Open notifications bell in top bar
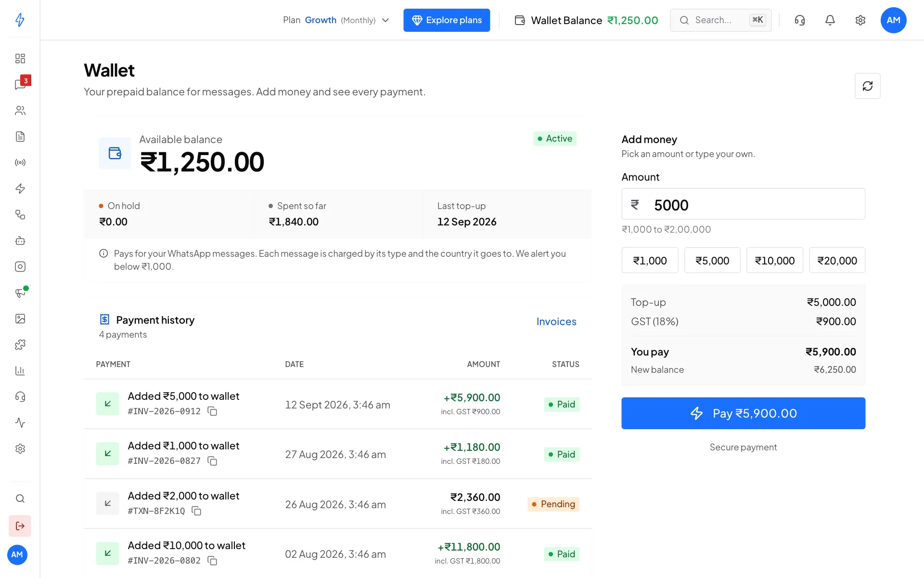The height and width of the screenshot is (578, 924). pos(830,20)
